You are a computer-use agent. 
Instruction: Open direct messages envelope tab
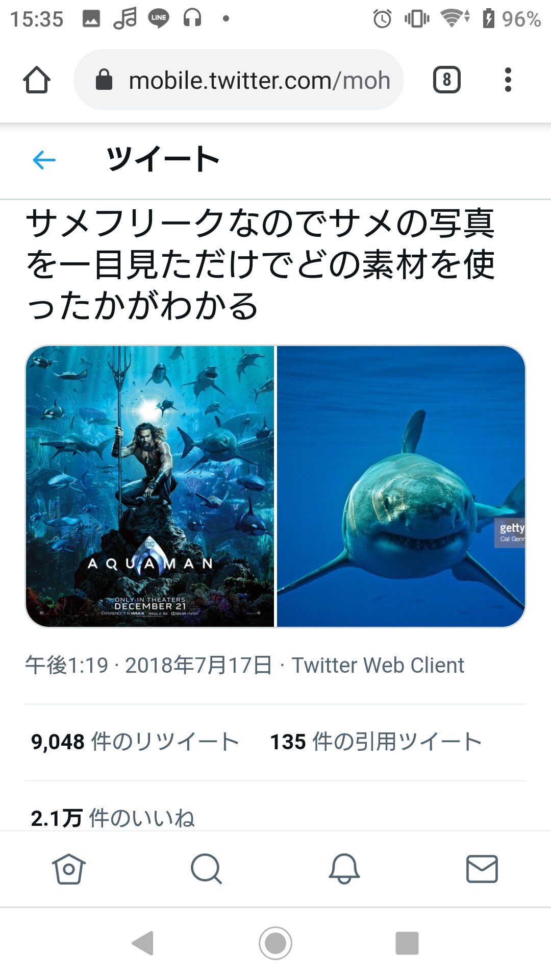coord(482,869)
